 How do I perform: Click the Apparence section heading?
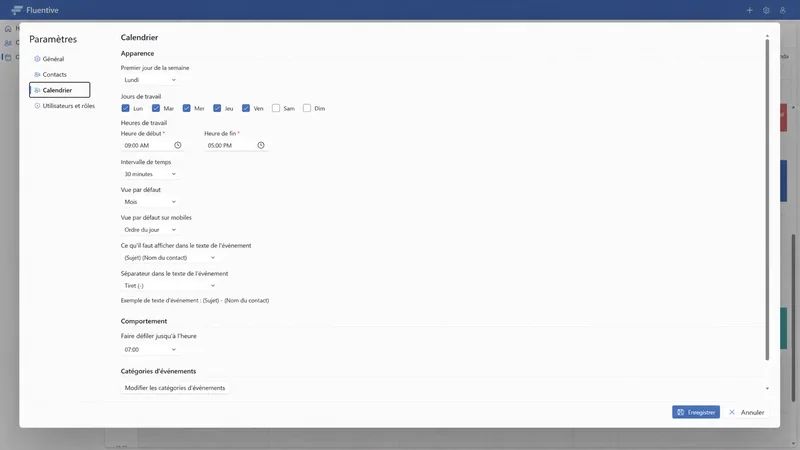(137, 54)
